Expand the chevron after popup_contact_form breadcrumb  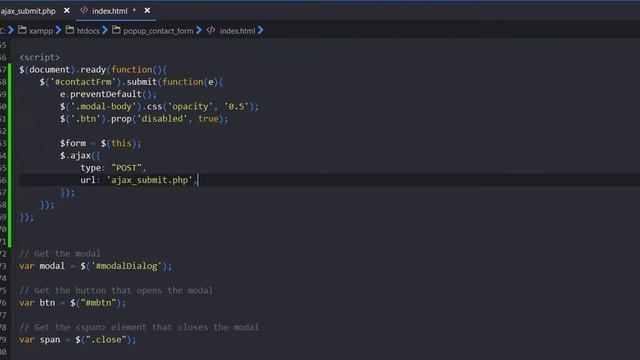199,30
